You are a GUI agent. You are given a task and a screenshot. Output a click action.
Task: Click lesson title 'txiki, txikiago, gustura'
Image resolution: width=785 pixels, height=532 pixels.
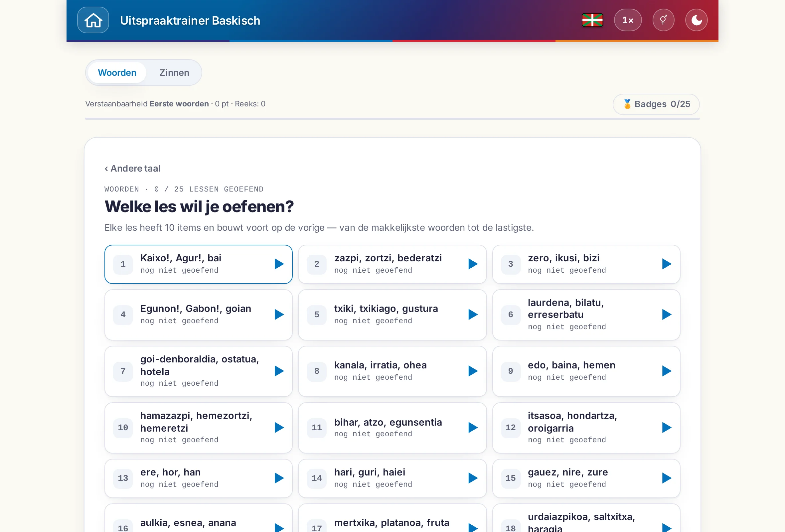(x=386, y=309)
